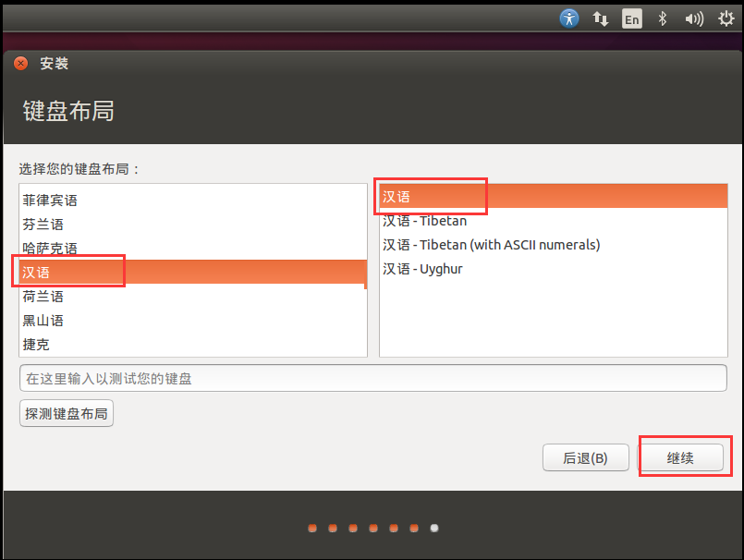Viewport: 744px width, 560px height.
Task: Click the keyboard test input field
Action: click(x=373, y=378)
